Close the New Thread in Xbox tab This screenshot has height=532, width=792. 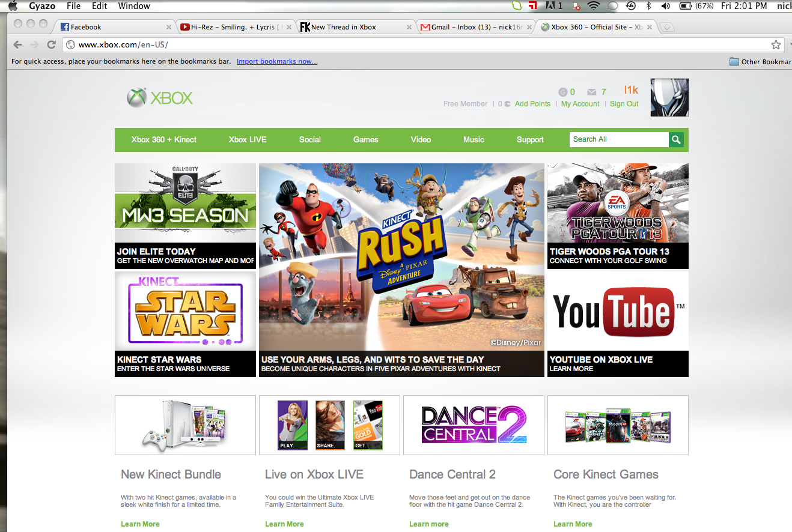(409, 27)
